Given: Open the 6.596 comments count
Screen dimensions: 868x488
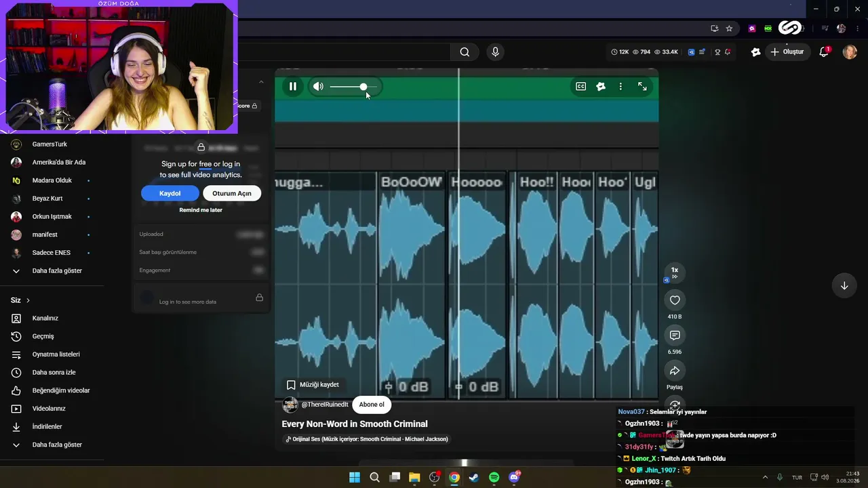Looking at the screenshot, I should pyautogui.click(x=675, y=352).
